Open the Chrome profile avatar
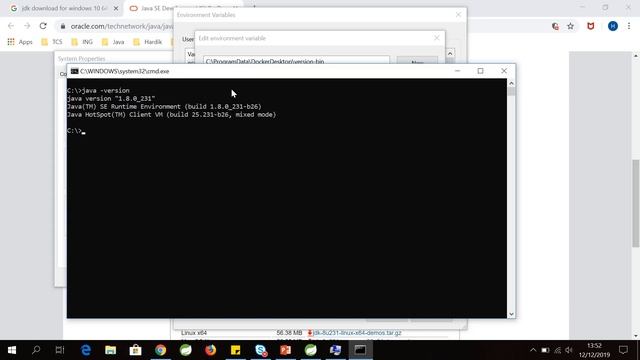 tap(613, 26)
